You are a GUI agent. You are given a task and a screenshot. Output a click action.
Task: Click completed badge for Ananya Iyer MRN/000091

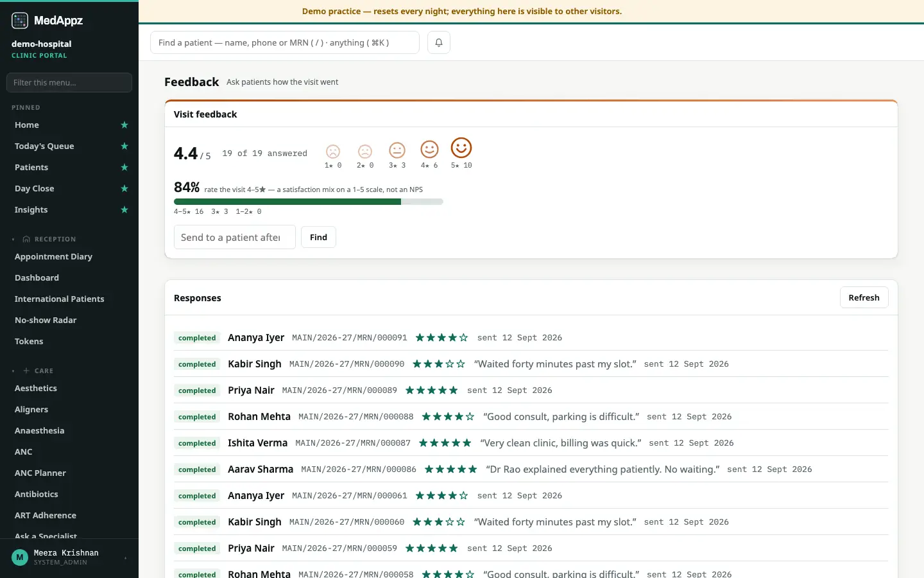(x=197, y=338)
